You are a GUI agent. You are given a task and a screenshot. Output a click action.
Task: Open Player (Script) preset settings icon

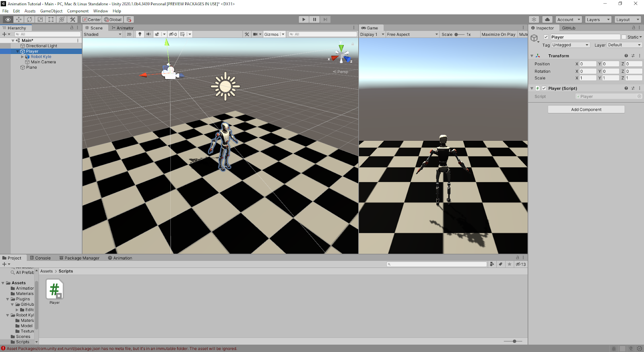pyautogui.click(x=633, y=88)
